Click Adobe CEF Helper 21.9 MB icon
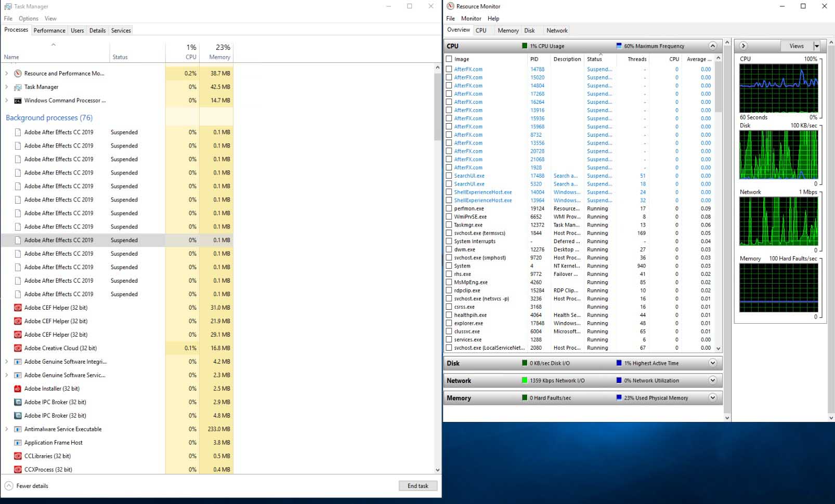Viewport: 835px width, 504px height. pyautogui.click(x=18, y=321)
